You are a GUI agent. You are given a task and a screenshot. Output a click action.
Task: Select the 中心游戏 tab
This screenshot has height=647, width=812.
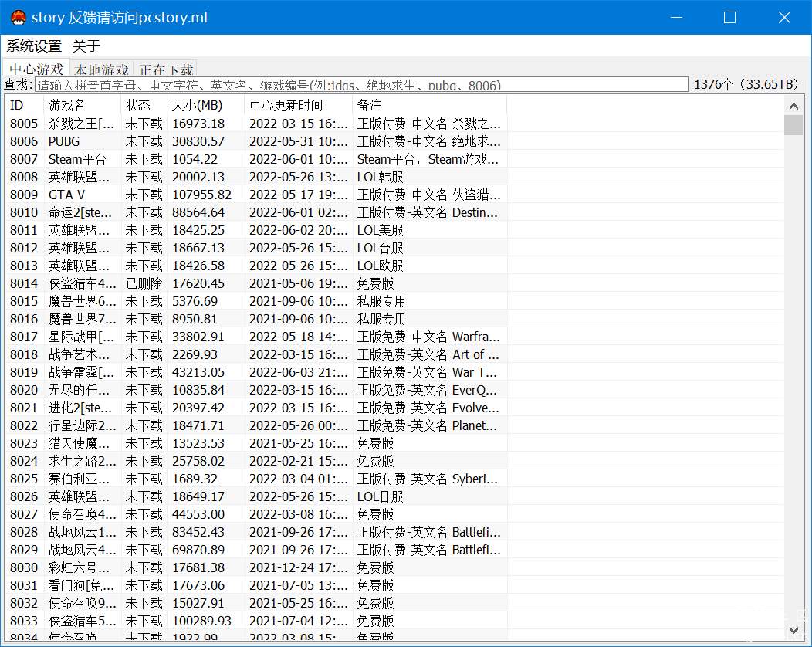(x=36, y=68)
